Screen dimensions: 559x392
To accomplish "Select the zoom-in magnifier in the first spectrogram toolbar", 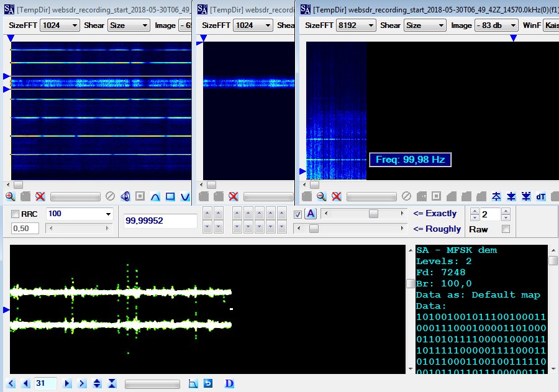I will coord(9,196).
